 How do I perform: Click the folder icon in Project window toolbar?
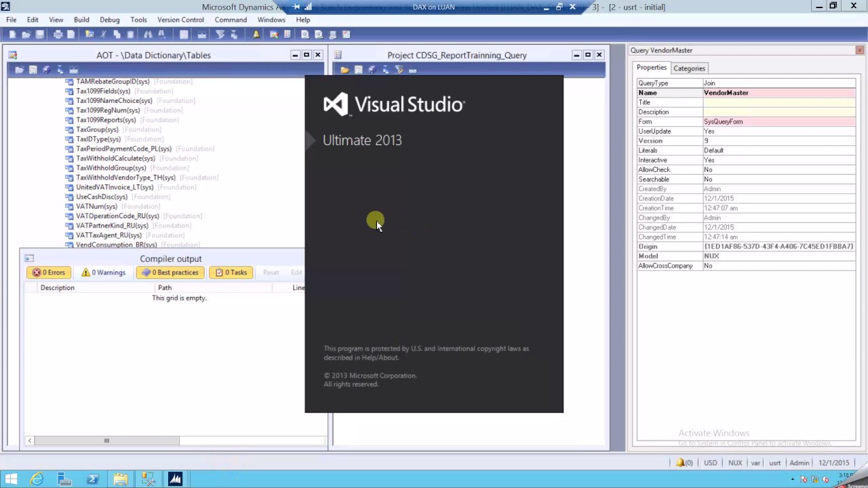click(344, 70)
